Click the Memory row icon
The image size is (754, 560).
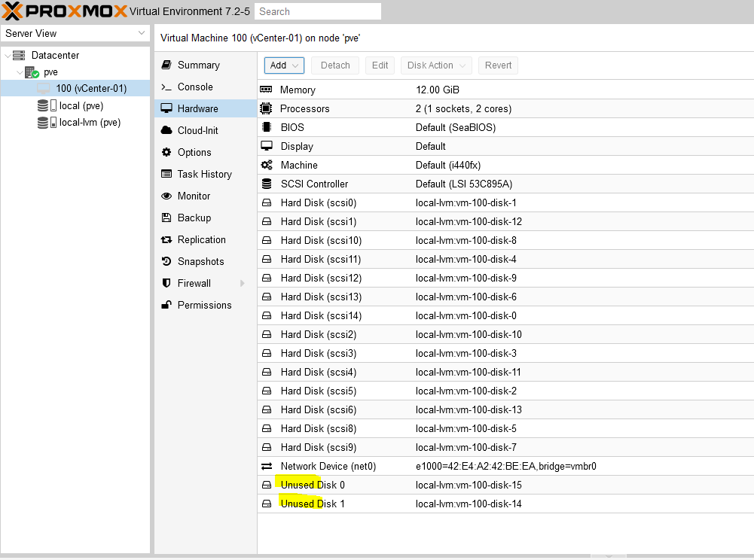[266, 90]
